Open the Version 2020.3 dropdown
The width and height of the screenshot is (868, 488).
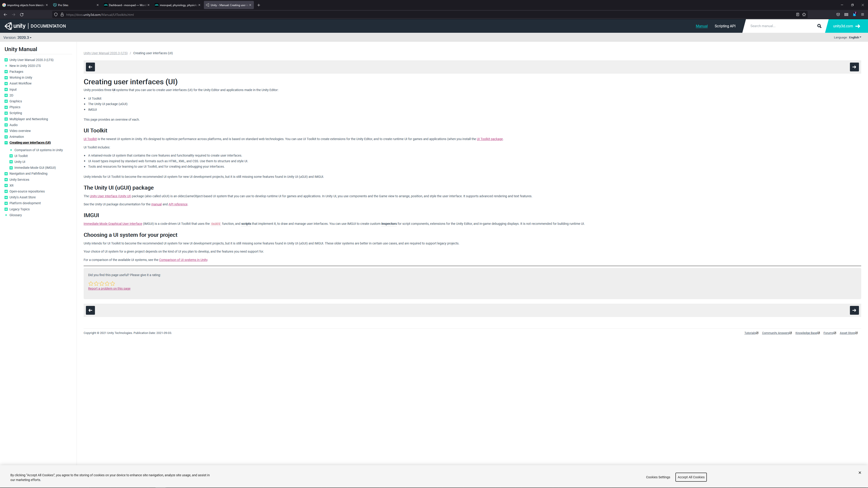[x=17, y=37]
